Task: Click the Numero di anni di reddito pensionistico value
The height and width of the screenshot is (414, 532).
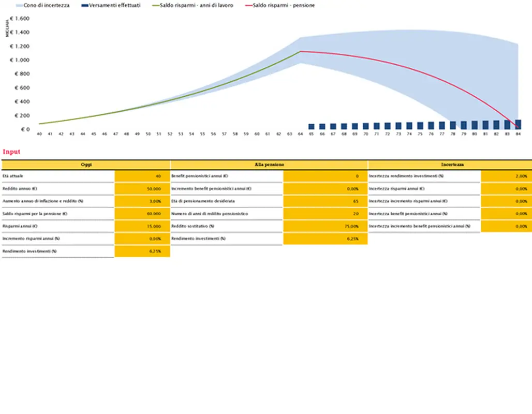Action: tap(326, 214)
